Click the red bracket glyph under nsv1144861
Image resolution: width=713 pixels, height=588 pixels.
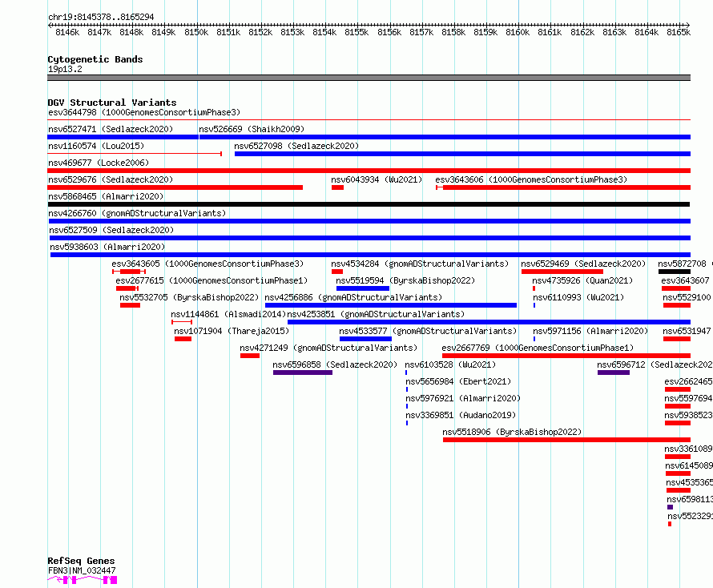(x=182, y=322)
